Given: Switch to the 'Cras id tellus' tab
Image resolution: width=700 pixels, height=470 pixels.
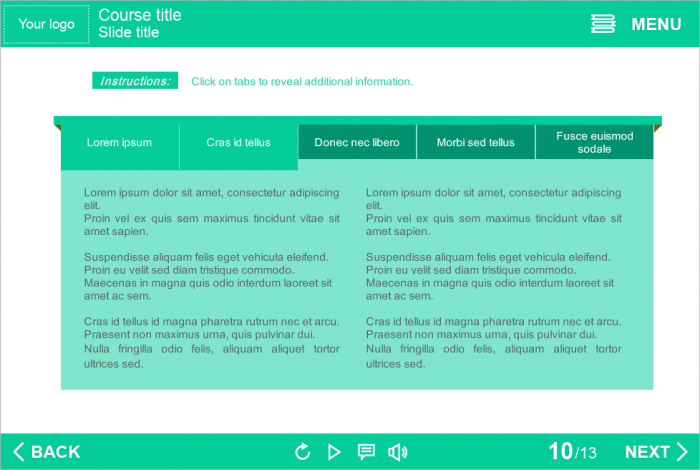Looking at the screenshot, I should click(238, 143).
